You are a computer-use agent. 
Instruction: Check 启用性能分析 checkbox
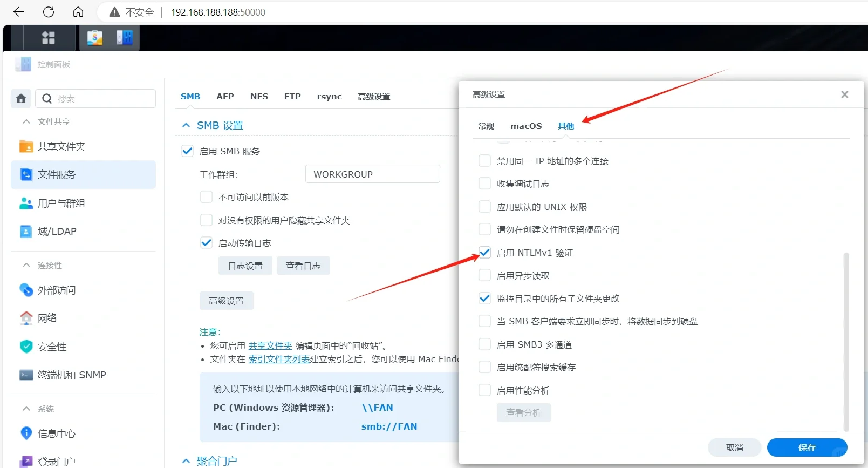[x=484, y=390]
